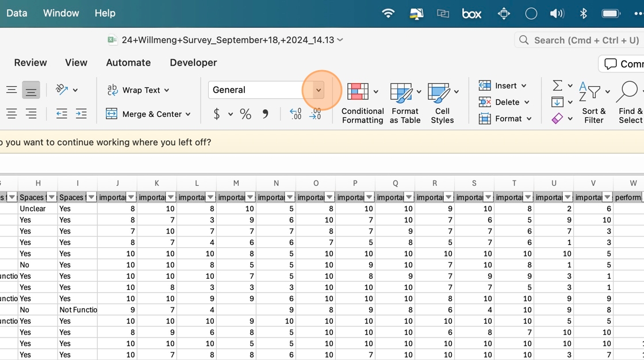Click the AutoSum sigma icon
The width and height of the screenshot is (644, 360).
pos(557,86)
